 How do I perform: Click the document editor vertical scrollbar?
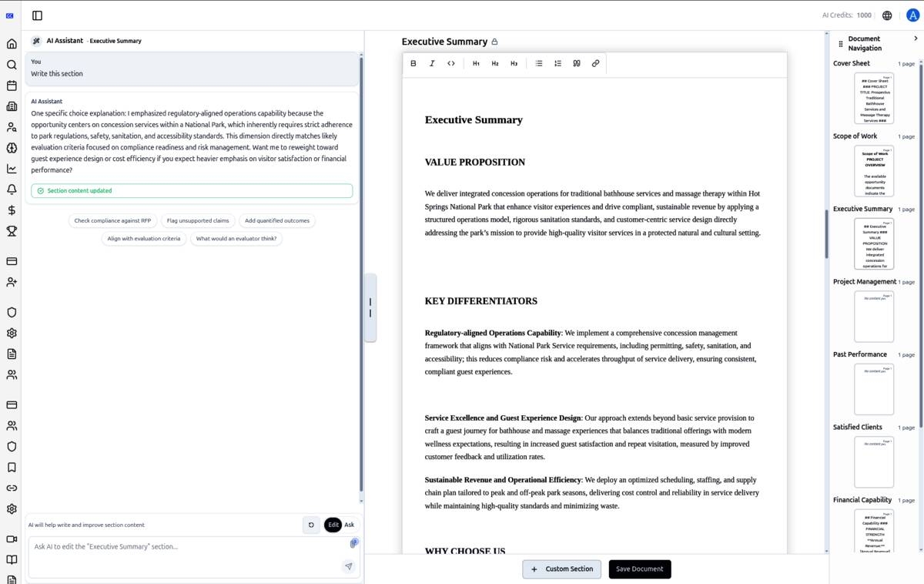(x=827, y=233)
